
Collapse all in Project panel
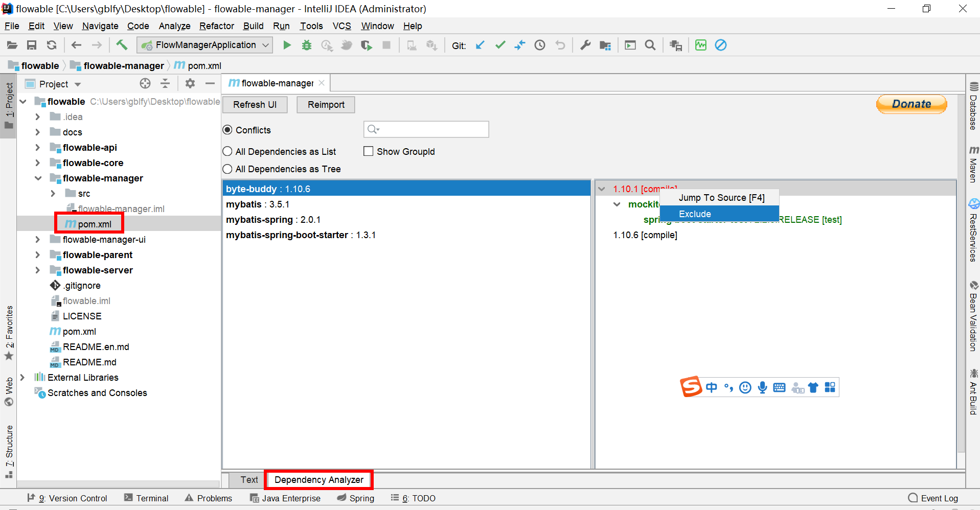point(165,83)
